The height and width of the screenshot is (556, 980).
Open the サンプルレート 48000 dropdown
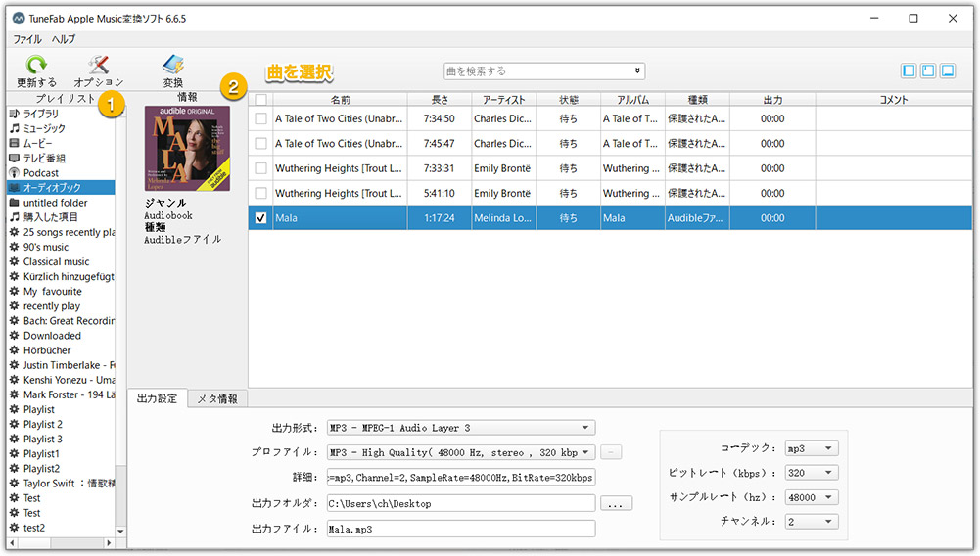pos(812,497)
